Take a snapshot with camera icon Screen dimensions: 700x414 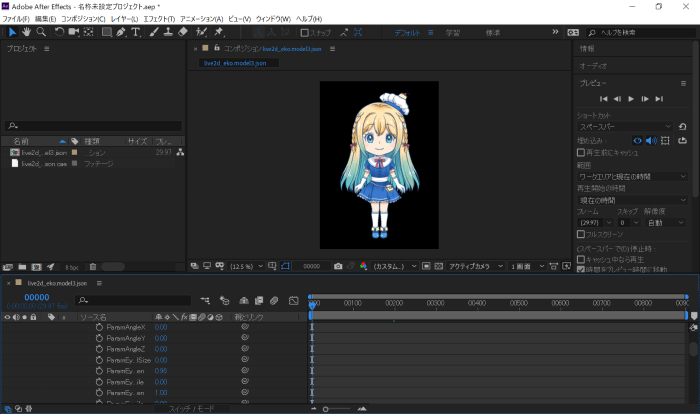click(338, 266)
